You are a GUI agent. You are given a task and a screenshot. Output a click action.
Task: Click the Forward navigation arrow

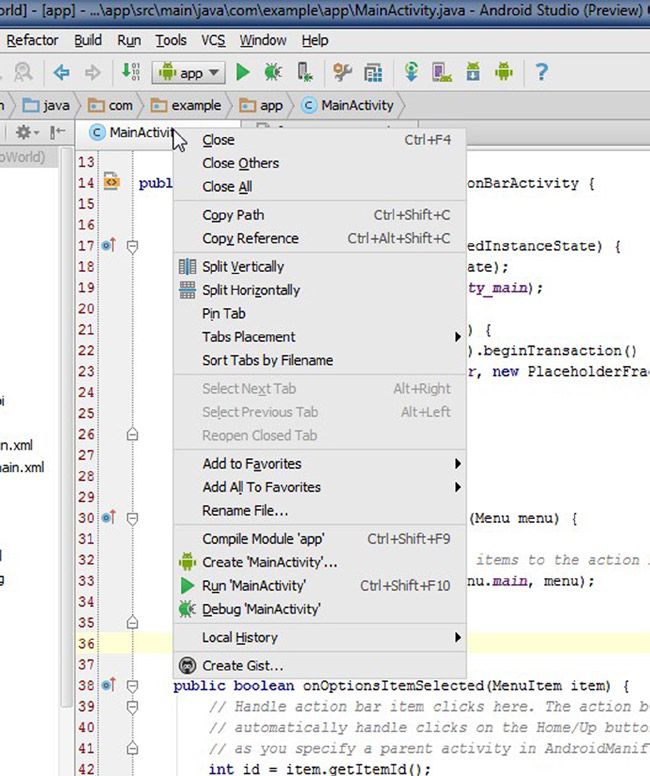coord(93,73)
